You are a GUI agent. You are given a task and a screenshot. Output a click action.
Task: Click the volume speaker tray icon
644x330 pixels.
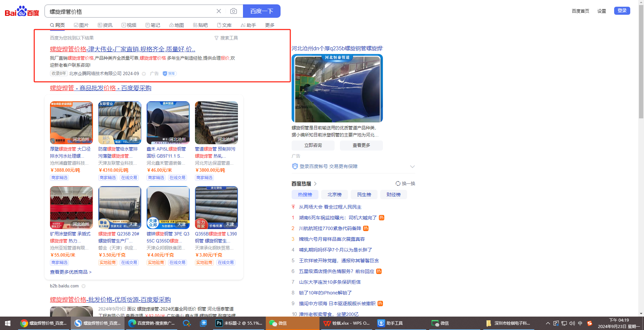click(x=572, y=323)
